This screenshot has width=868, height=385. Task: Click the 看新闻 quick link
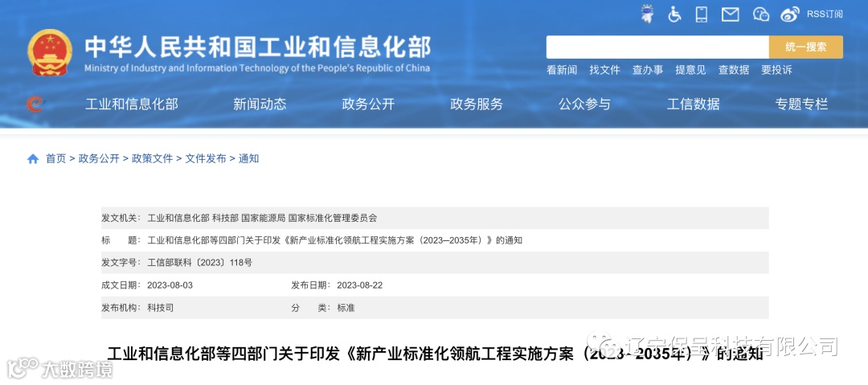tap(561, 70)
